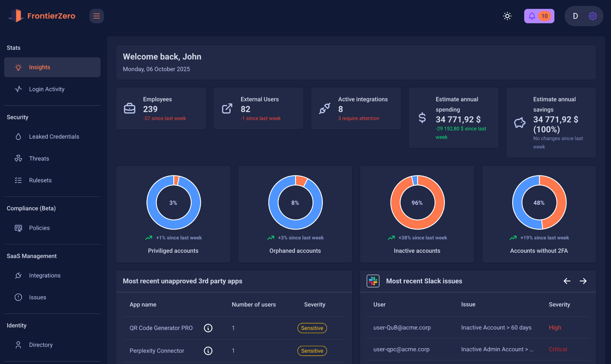This screenshot has width=611, height=364.
Task: Open the Issues alert icon
Action: (18, 297)
